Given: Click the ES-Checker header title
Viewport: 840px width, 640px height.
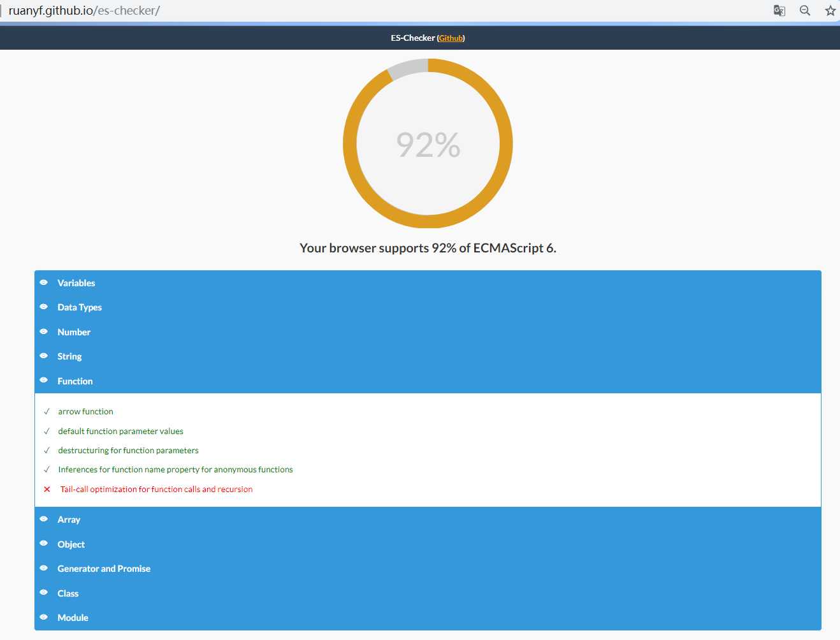Looking at the screenshot, I should click(413, 38).
